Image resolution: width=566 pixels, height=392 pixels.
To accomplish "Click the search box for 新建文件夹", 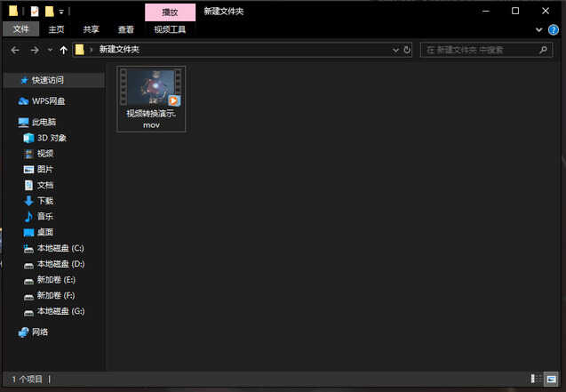I will [486, 50].
